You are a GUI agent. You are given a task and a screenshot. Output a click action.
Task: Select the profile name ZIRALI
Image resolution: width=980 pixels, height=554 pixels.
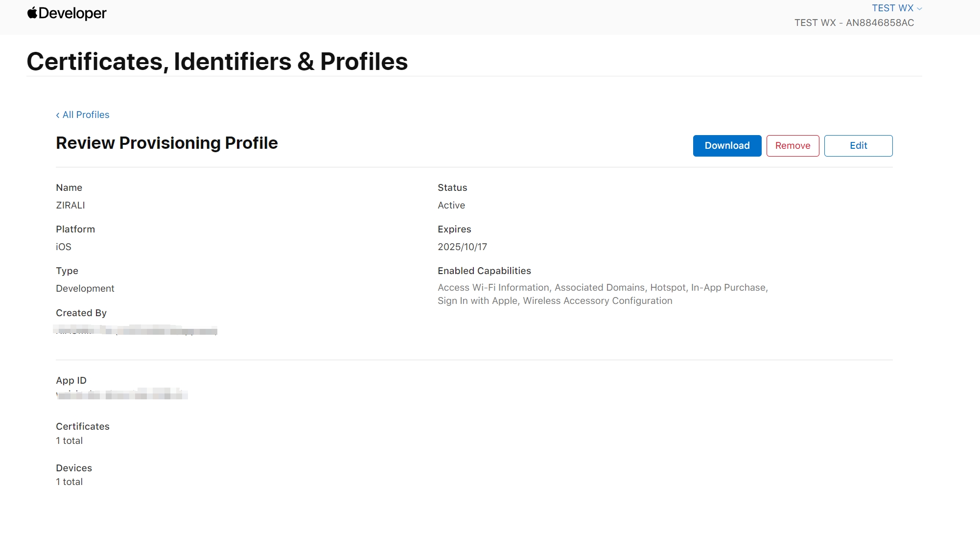70,206
